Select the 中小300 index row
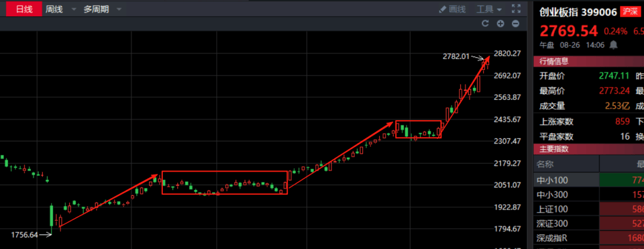The height and width of the screenshot is (249, 644). click(589, 194)
